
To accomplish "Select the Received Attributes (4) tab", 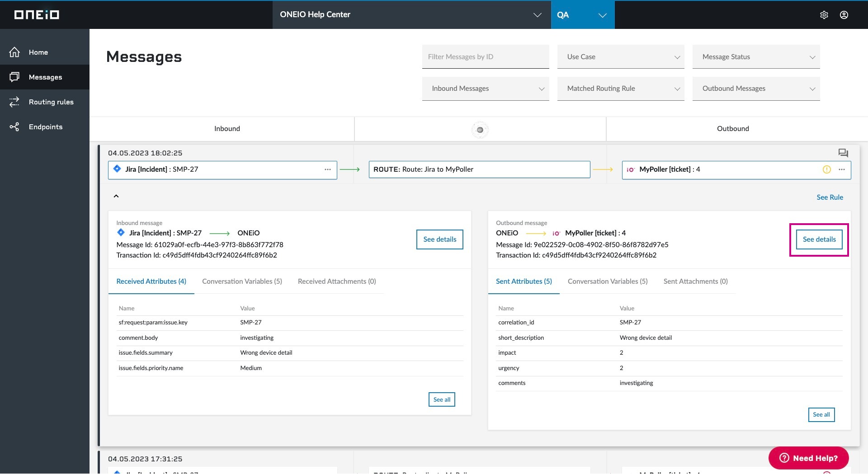I will click(151, 281).
